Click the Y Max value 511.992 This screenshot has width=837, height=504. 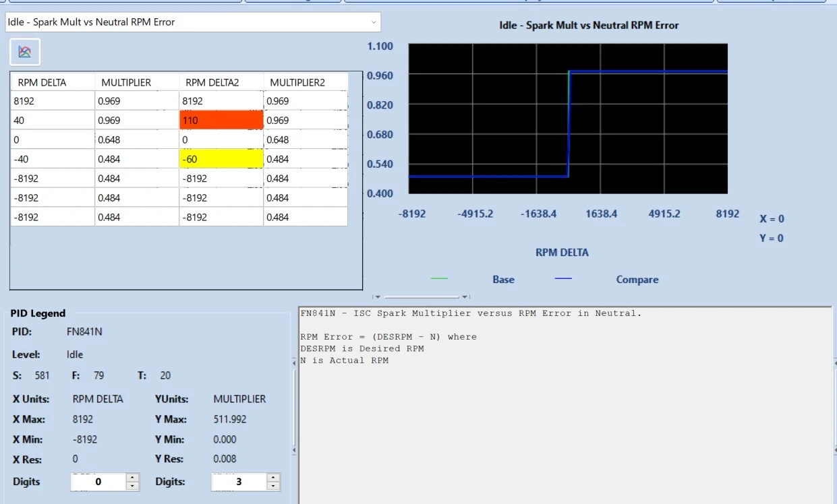pos(230,419)
